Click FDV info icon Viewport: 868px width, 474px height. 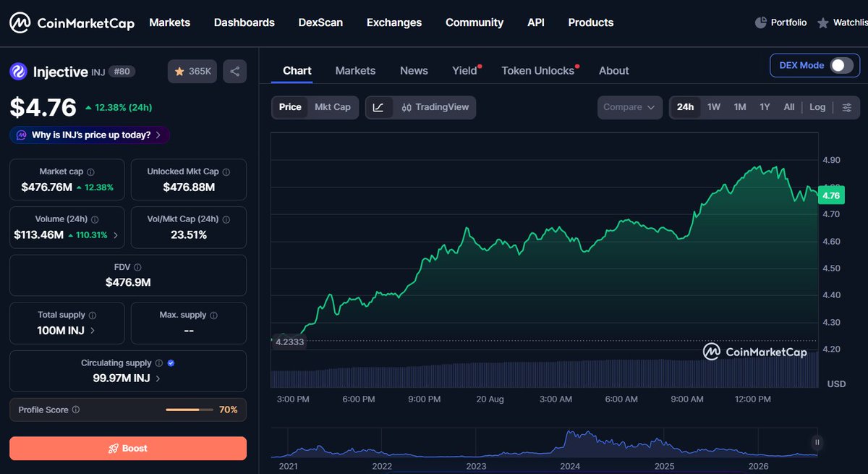pyautogui.click(x=137, y=268)
